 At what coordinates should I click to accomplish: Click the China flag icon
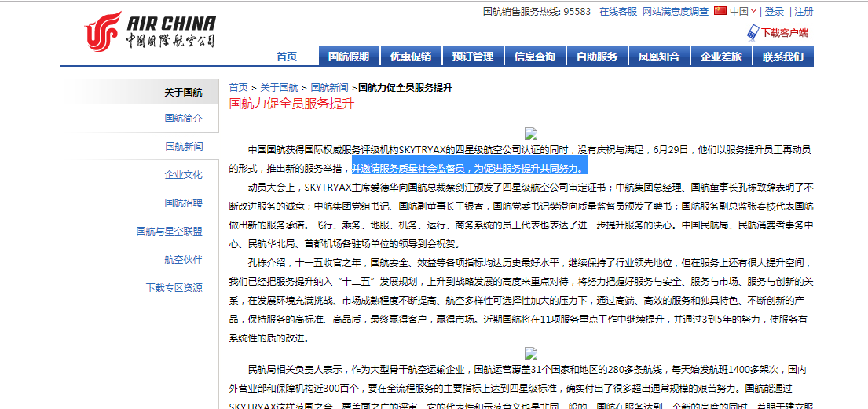720,11
